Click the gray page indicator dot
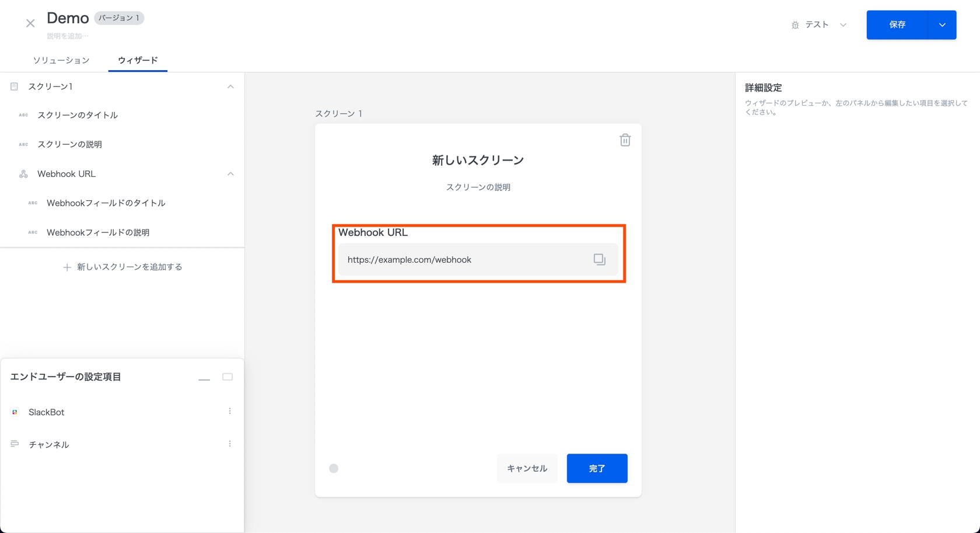 click(334, 468)
